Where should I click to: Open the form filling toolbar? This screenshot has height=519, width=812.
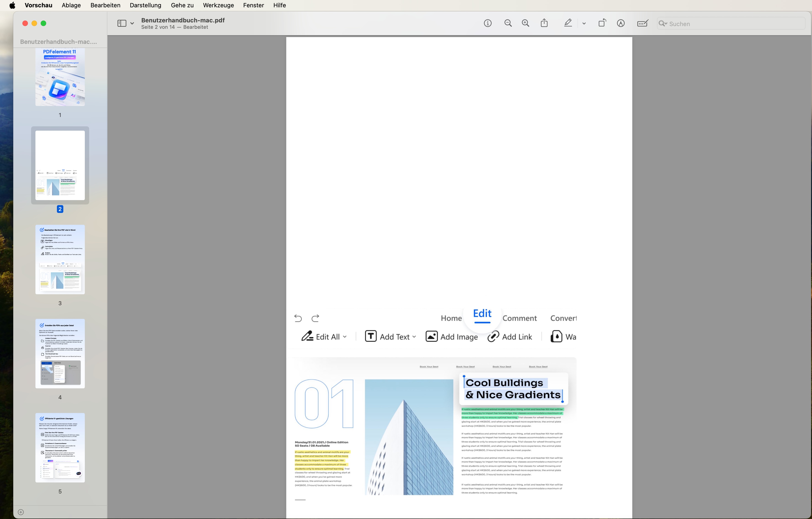[643, 23]
